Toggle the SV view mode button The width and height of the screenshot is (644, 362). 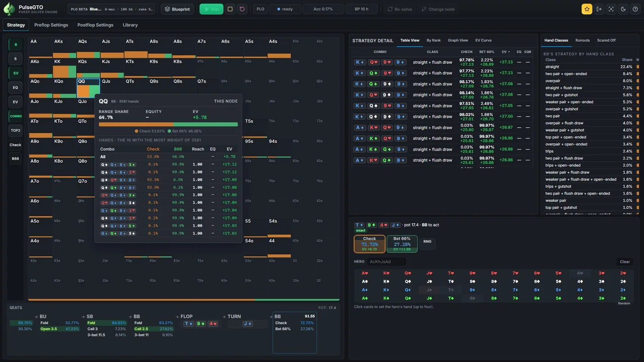16,73
